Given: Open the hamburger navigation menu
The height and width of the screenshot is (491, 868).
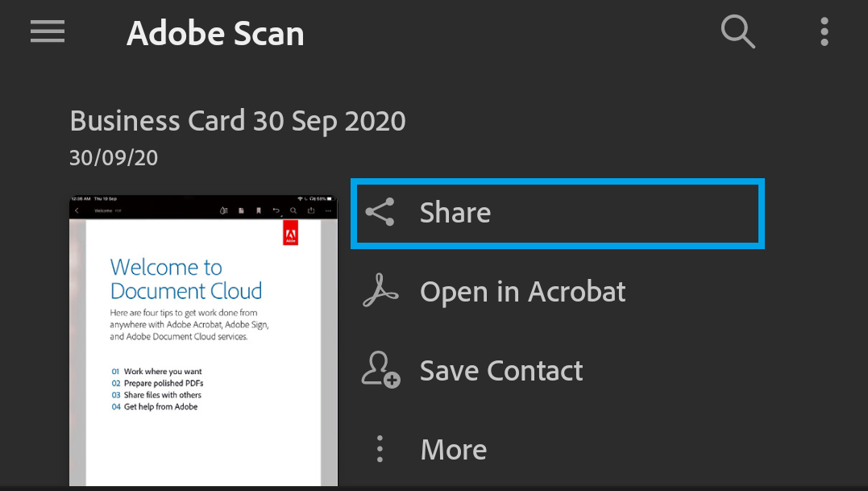Looking at the screenshot, I should tap(48, 31).
